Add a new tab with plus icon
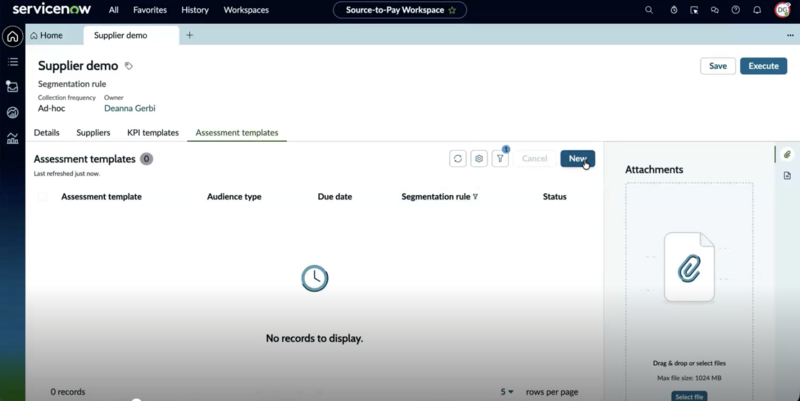This screenshot has width=800, height=401. tap(189, 35)
